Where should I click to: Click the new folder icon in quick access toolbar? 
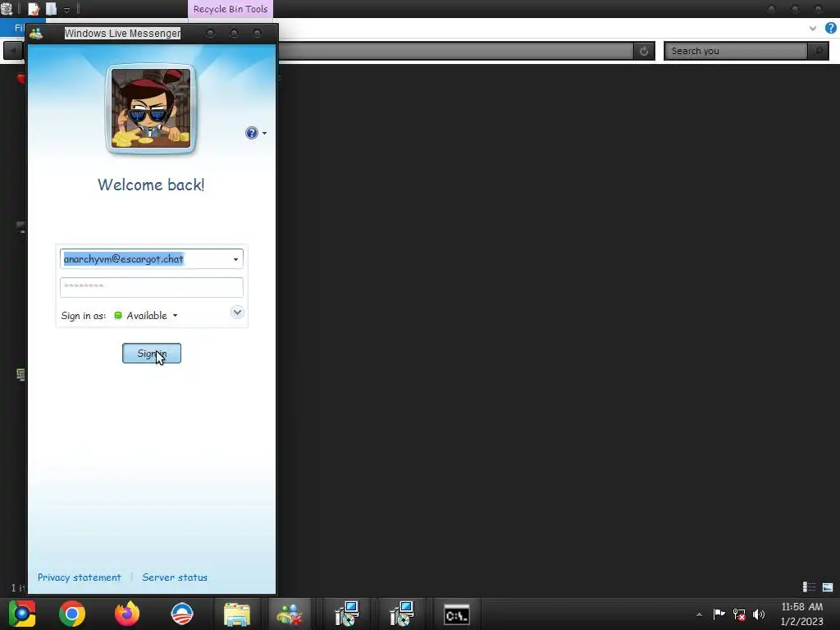click(x=51, y=9)
